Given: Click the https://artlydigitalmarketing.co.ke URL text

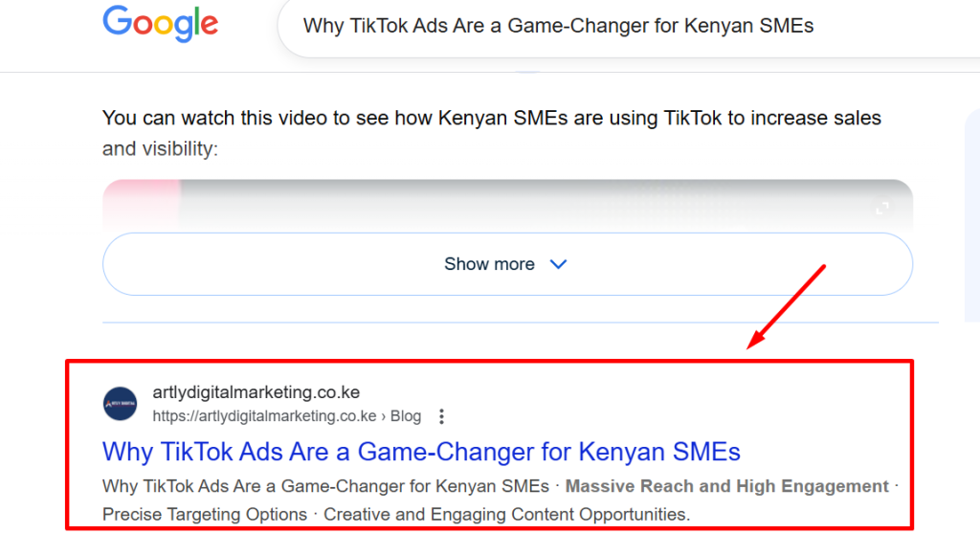Looking at the screenshot, I should pyautogui.click(x=264, y=416).
